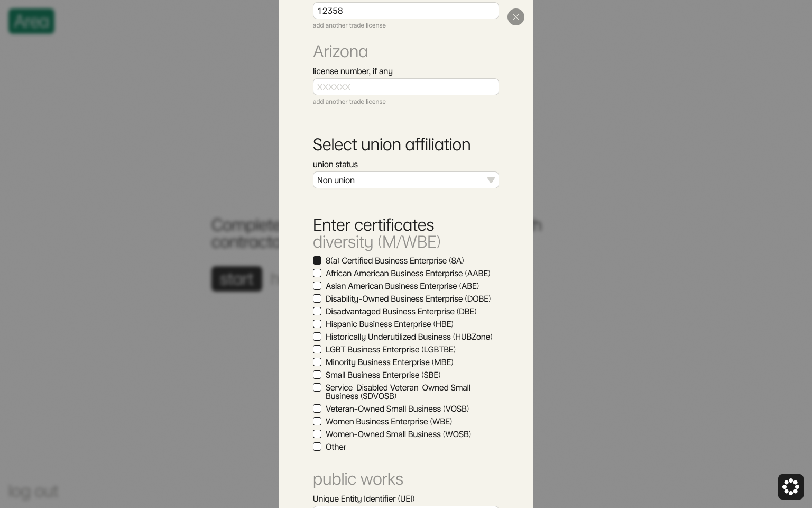Click the log out link
The width and height of the screenshot is (812, 508).
[x=33, y=491]
